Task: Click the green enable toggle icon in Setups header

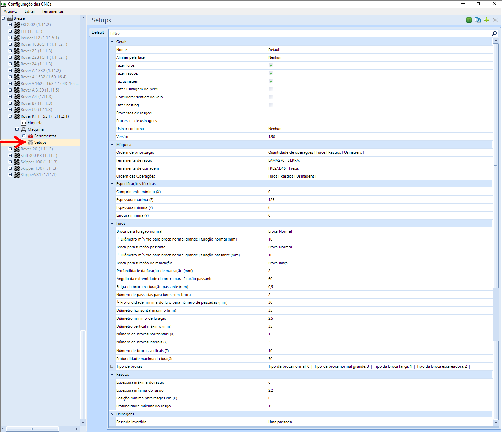Action: pos(469,20)
